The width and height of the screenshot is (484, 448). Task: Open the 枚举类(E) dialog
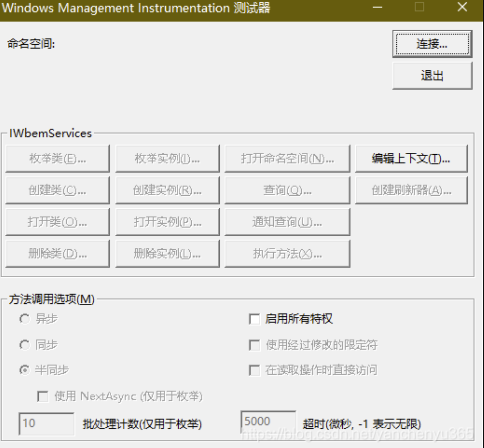tap(58, 158)
